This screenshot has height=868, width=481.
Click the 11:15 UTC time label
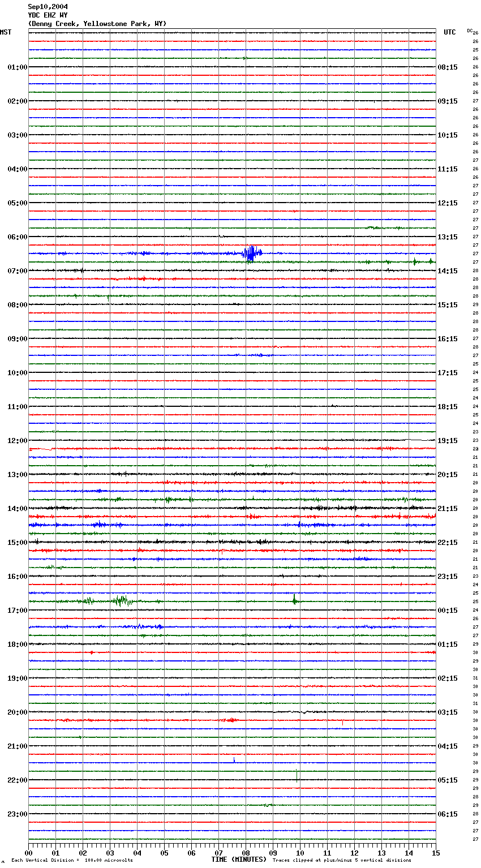pos(448,169)
